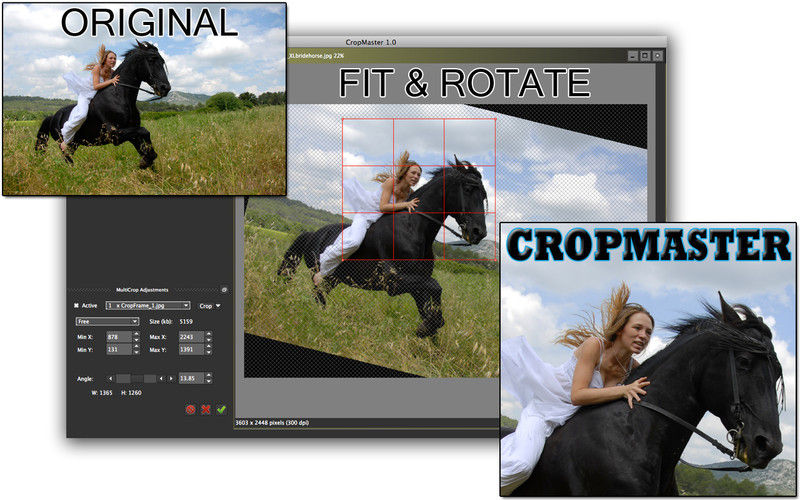Viewport: 800px width, 500px height.
Task: Click the Min Y stepper arrows
Action: [x=136, y=350]
